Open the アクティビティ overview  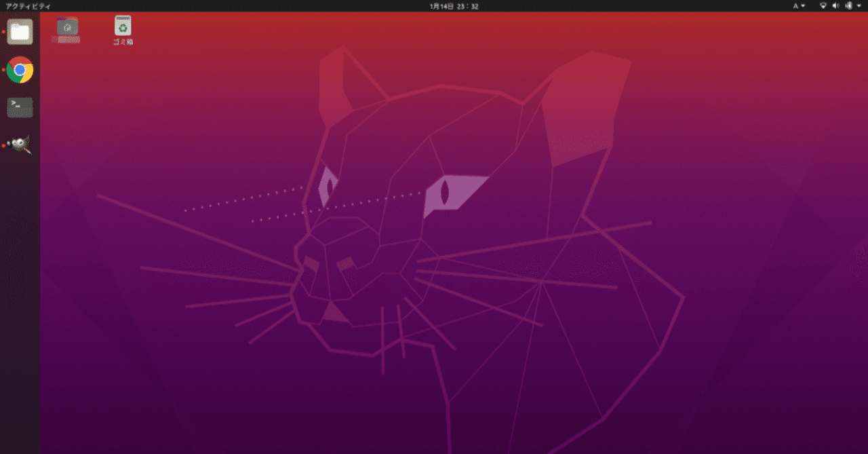click(28, 5)
